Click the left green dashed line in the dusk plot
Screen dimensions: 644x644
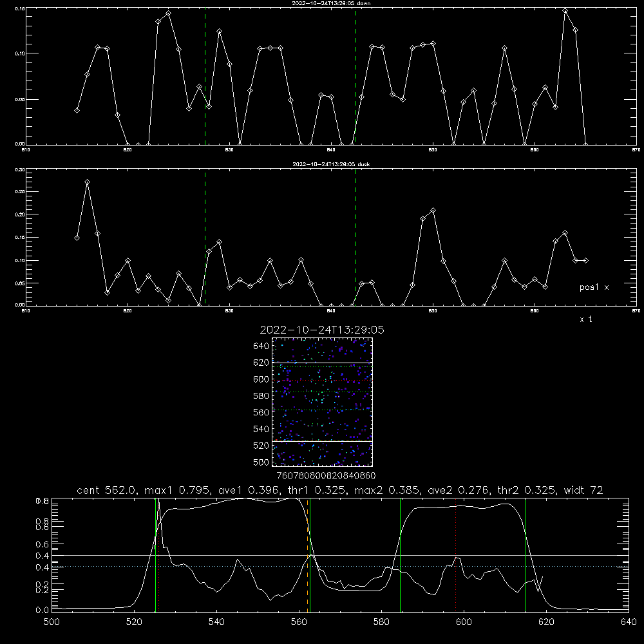pyautogui.click(x=205, y=238)
